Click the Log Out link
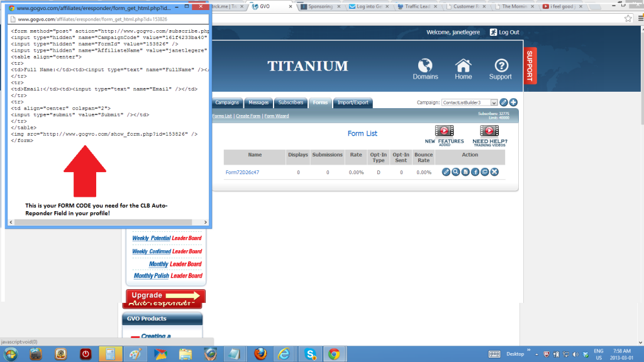Image resolution: width=644 pixels, height=362 pixels. point(508,32)
